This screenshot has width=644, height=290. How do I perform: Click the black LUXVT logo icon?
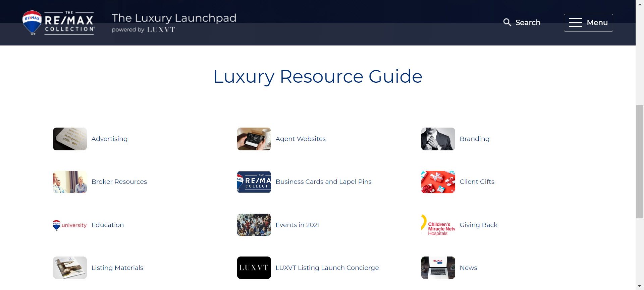pos(254,268)
